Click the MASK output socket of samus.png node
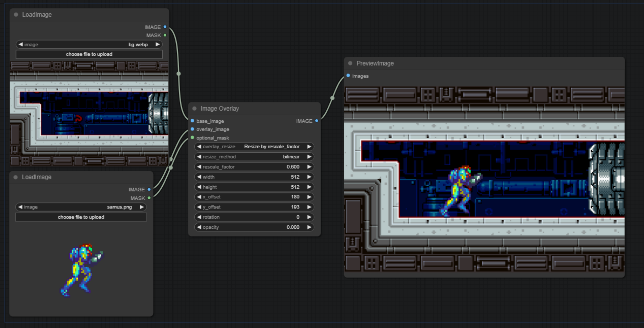 click(x=149, y=198)
